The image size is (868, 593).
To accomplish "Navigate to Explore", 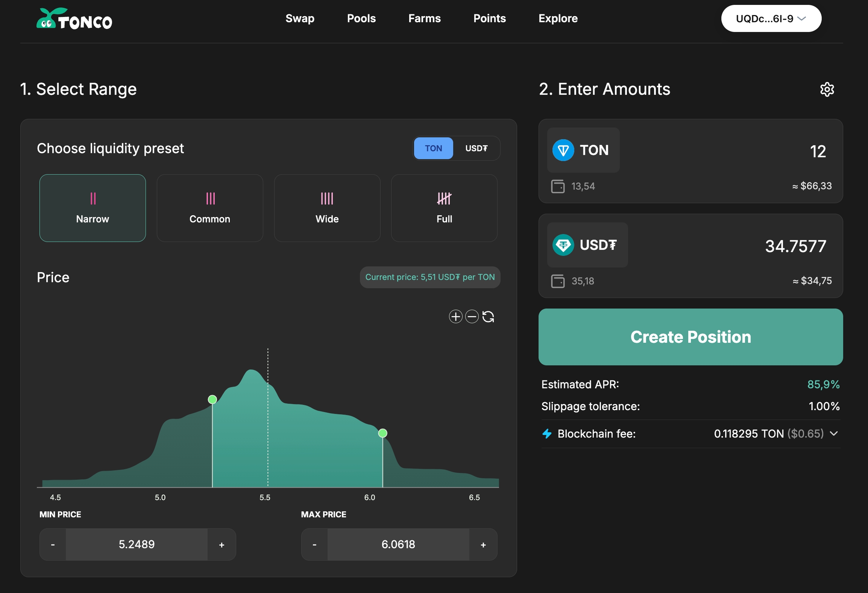I will tap(558, 18).
